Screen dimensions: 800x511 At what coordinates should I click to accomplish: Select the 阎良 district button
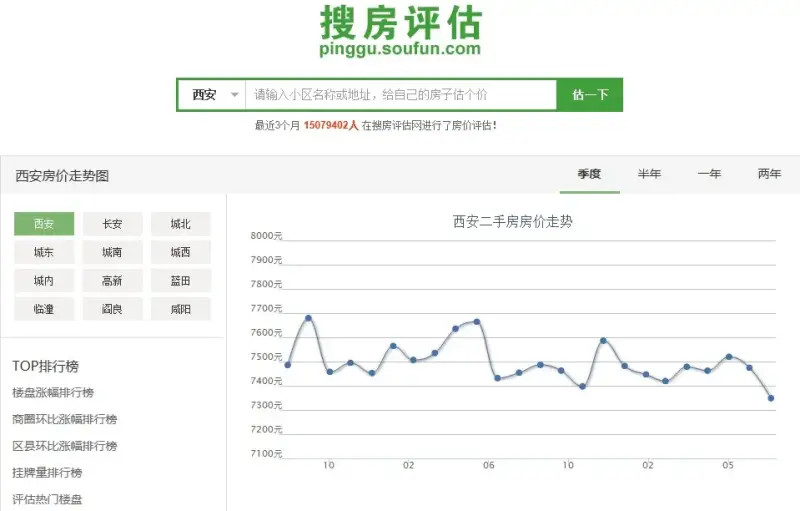(x=112, y=309)
